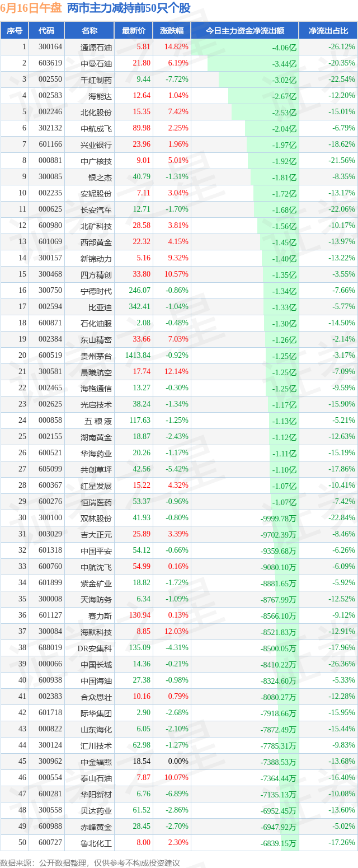This screenshot has height=868, width=358.
Task: Select stock name 长安汽车
Action: pyautogui.click(x=96, y=210)
